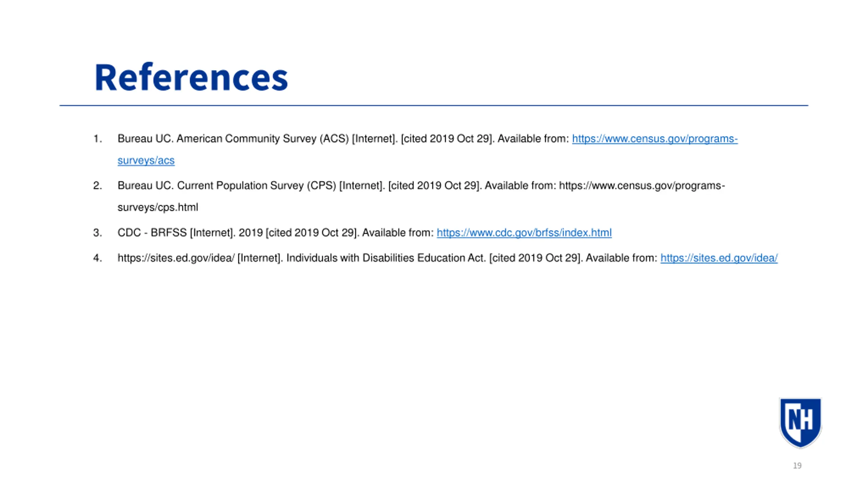The image size is (868, 488).
Task: Open the cdc.gov brfss index link
Action: (524, 233)
